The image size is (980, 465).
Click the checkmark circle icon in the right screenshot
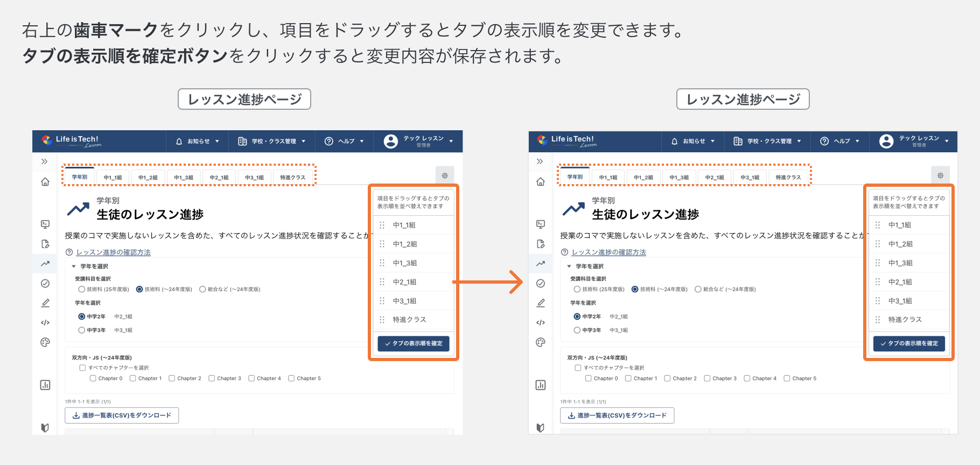[x=541, y=284]
